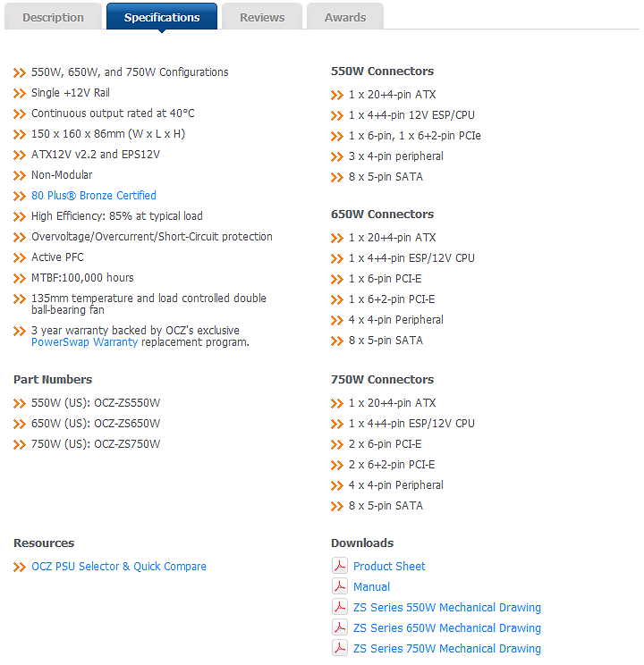The height and width of the screenshot is (665, 644).
Task: Click arrow bullet beside High Efficiency line
Action: click(20, 217)
